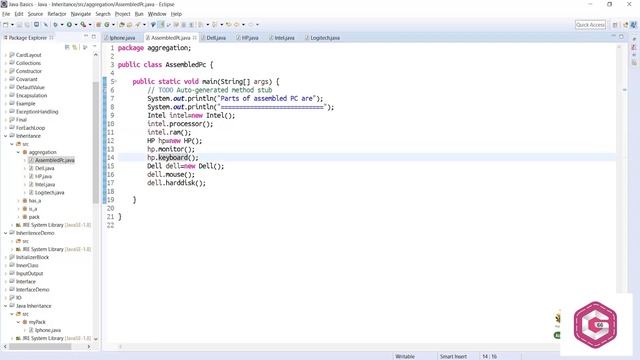Minimize the Package Explorer view
This screenshot has width=640, height=360.
(x=86, y=37)
